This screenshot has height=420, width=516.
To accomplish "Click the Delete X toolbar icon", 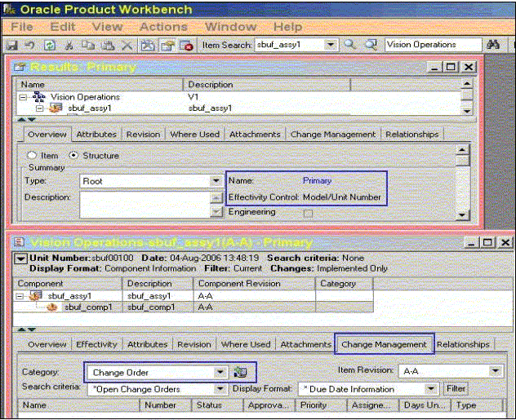I will click(x=127, y=45).
